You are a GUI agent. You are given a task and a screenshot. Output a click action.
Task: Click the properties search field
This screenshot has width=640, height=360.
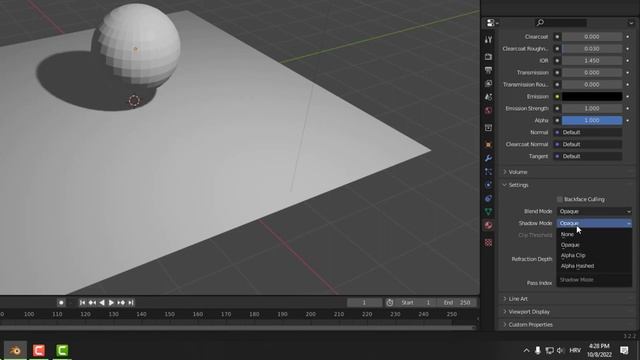(561, 23)
